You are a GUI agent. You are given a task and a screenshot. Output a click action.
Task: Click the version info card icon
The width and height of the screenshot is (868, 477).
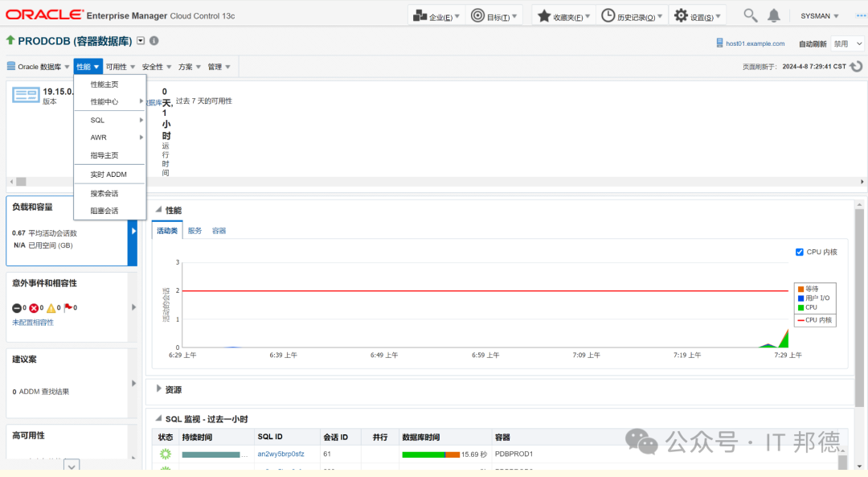tap(26, 95)
